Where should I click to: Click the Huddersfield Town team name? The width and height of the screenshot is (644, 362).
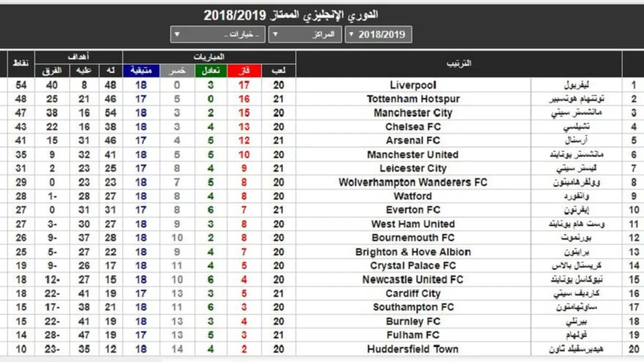[413, 349]
